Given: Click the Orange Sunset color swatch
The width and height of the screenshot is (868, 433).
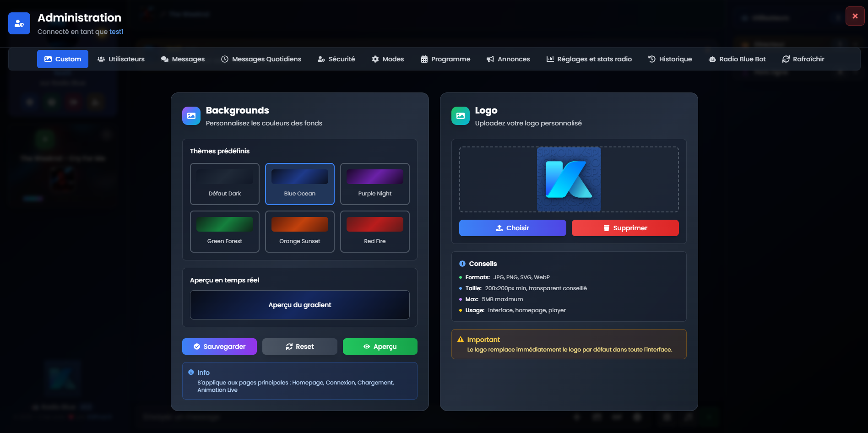Looking at the screenshot, I should pyautogui.click(x=300, y=224).
